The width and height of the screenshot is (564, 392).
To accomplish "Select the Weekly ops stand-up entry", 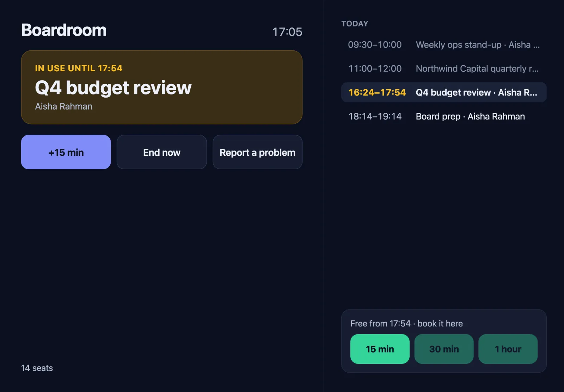I will (x=444, y=45).
